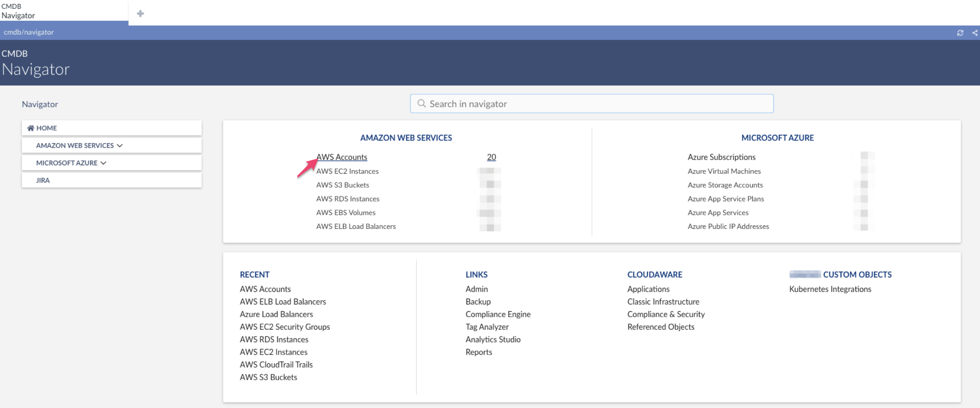Viewport: 980px width, 408px height.
Task: Open AWS ELB Load Balancers under Recent
Action: [283, 302]
